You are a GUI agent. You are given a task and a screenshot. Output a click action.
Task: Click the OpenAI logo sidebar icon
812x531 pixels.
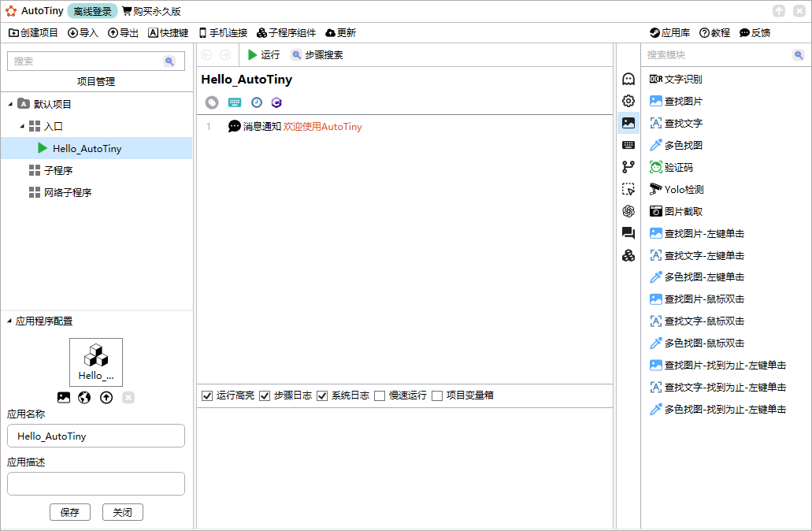(628, 211)
